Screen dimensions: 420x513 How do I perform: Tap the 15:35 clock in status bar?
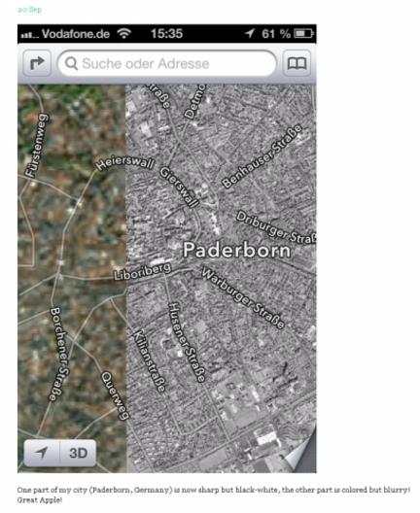(166, 33)
